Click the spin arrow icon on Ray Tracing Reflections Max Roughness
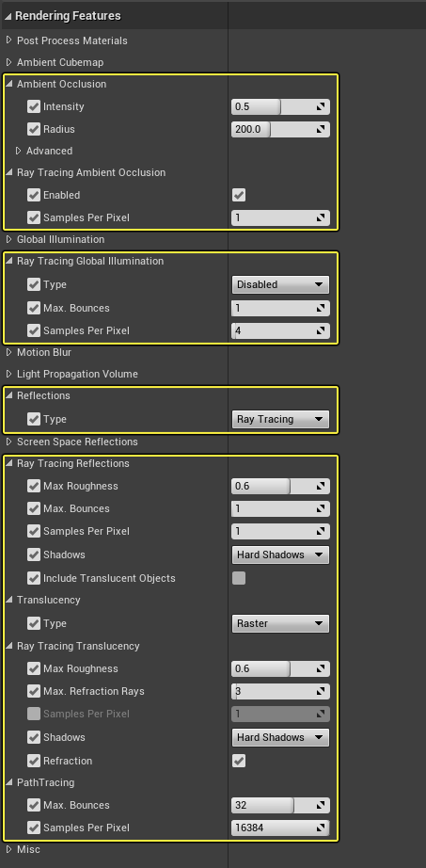426x868 pixels. 321,486
